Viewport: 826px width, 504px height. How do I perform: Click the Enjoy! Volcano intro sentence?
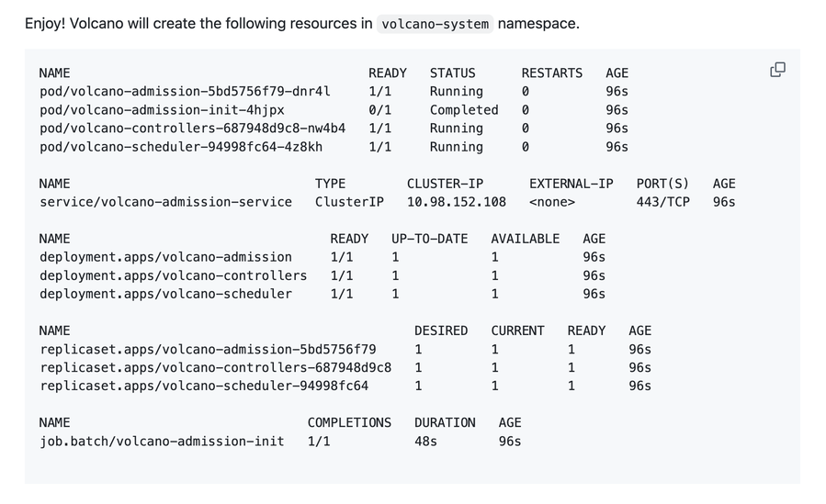coord(302,24)
